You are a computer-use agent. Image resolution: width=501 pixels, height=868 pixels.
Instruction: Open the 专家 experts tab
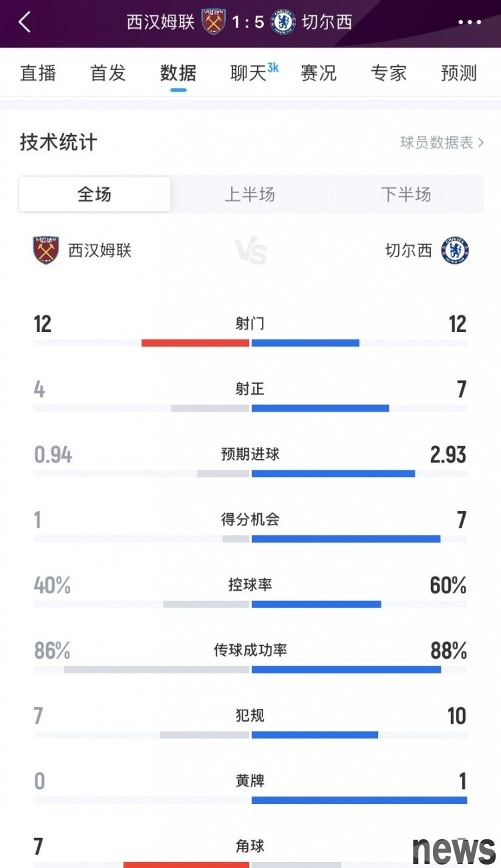(x=389, y=74)
